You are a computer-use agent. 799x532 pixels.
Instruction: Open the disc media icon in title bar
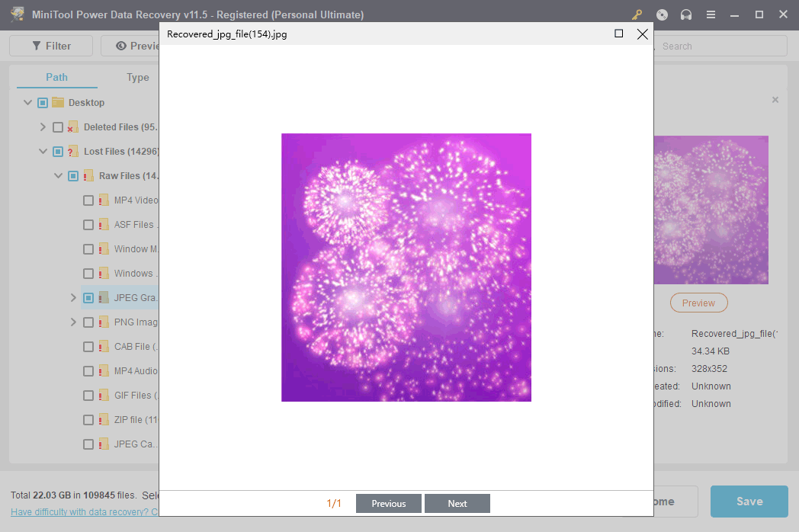pyautogui.click(x=662, y=14)
